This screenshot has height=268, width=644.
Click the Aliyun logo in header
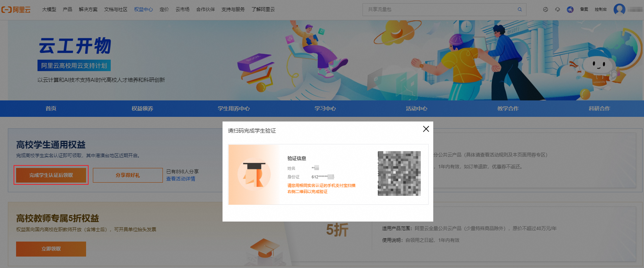pyautogui.click(x=16, y=10)
